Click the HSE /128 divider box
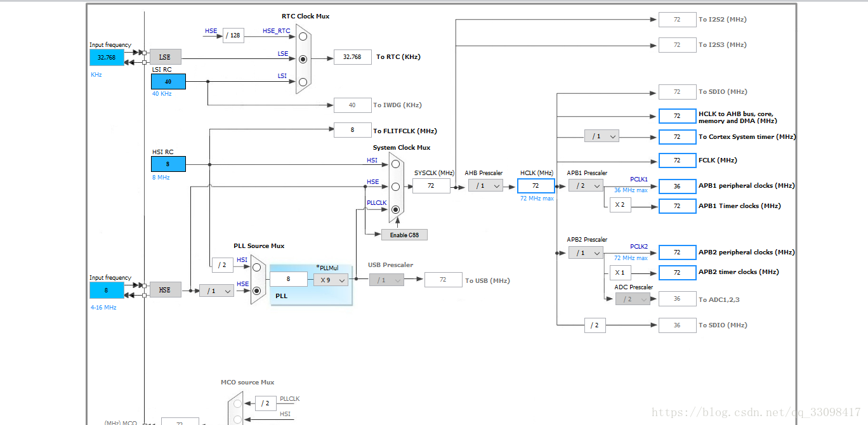This screenshot has width=868, height=425. tap(233, 36)
